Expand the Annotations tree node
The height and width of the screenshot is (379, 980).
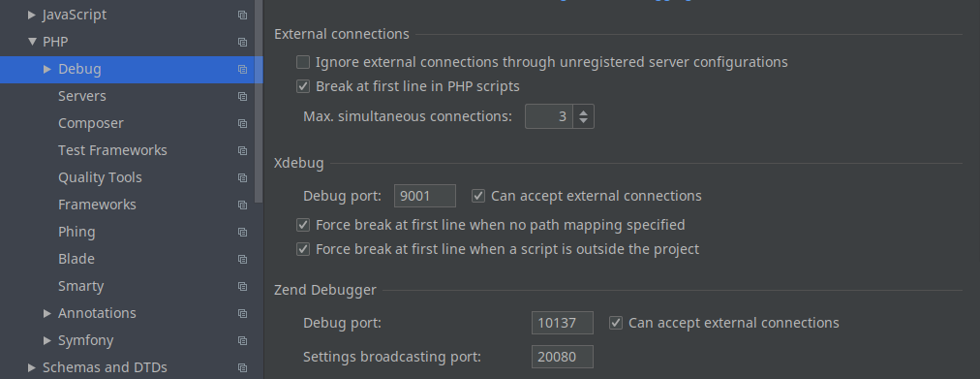(x=47, y=313)
